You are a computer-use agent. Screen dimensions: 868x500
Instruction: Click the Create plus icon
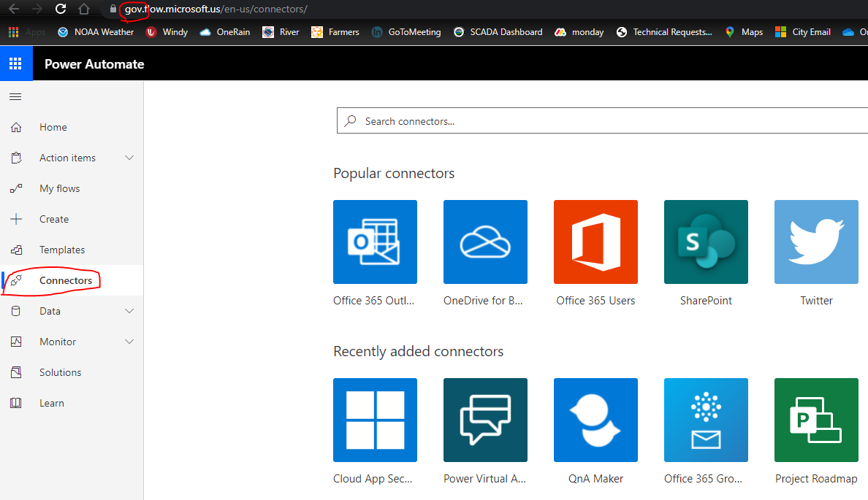tap(16, 219)
